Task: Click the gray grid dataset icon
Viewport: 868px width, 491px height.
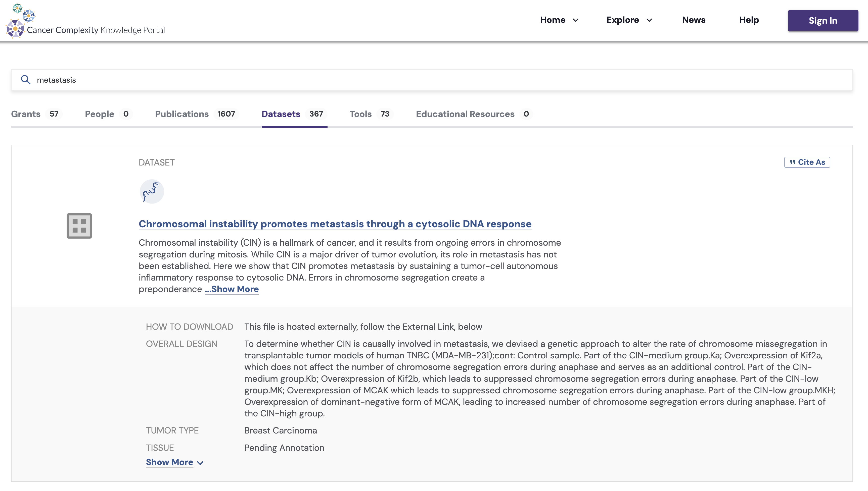Action: (x=79, y=226)
